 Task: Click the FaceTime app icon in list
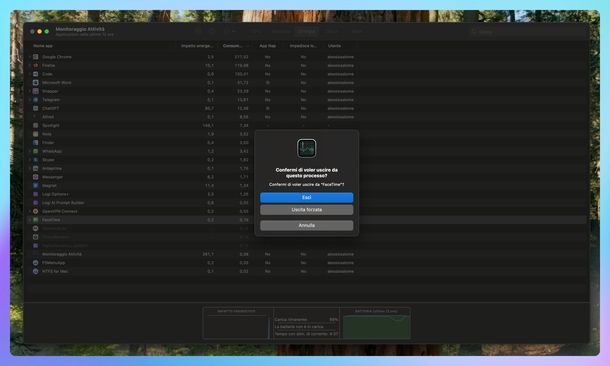[x=35, y=220]
